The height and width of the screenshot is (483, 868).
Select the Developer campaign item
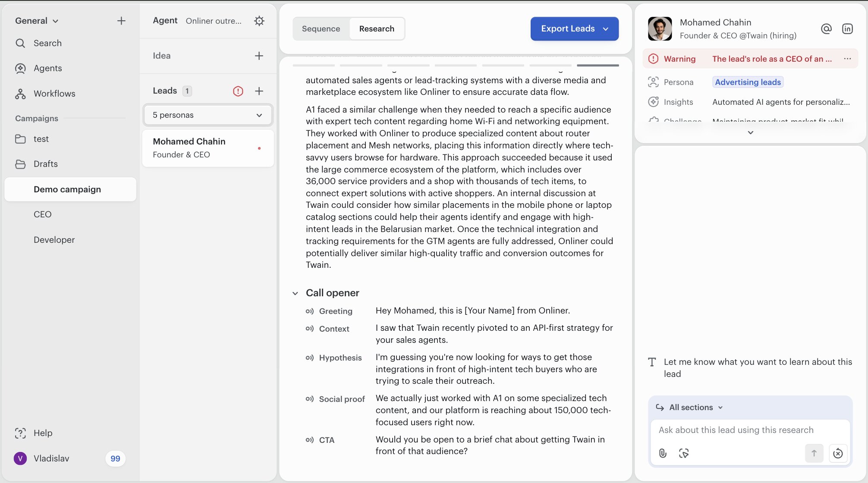[54, 240]
